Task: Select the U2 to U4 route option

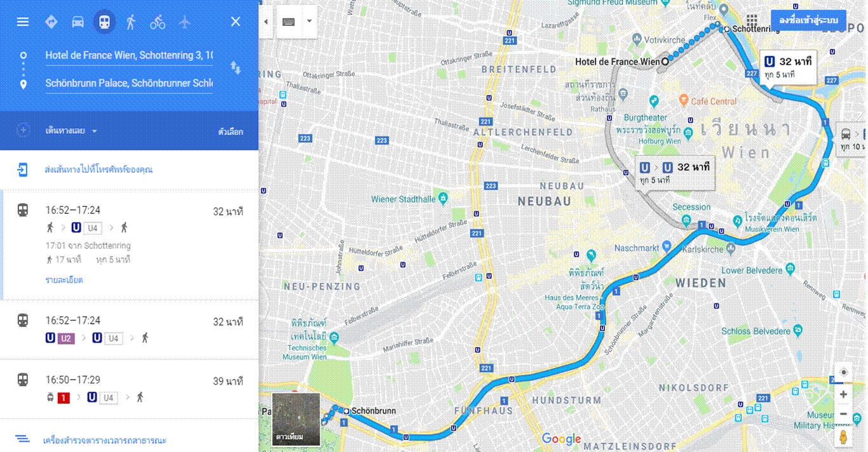Action: (x=129, y=329)
